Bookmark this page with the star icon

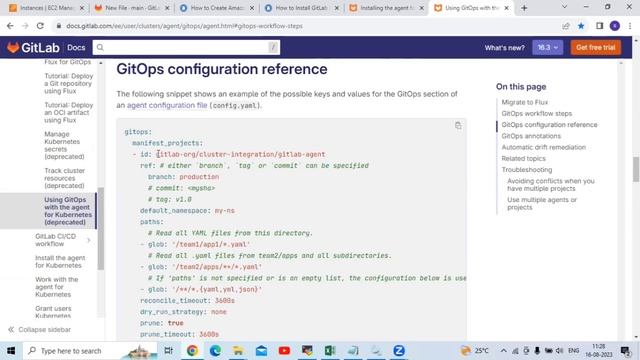click(x=581, y=26)
